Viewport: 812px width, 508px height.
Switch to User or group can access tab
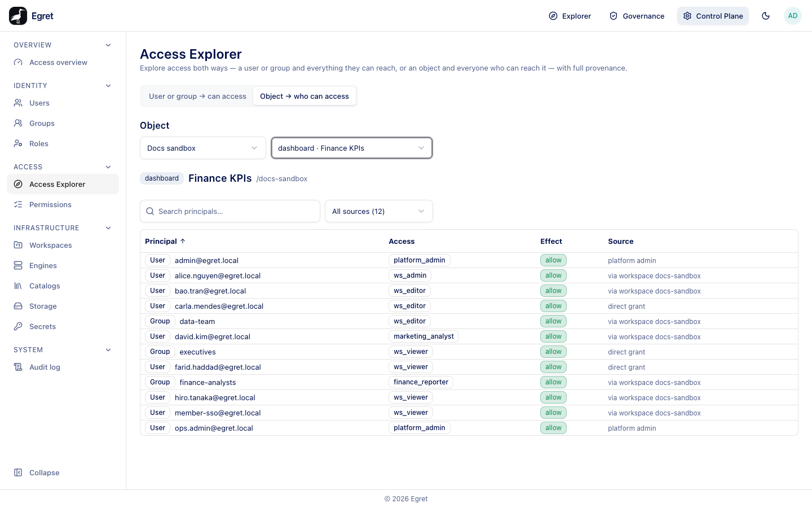197,97
